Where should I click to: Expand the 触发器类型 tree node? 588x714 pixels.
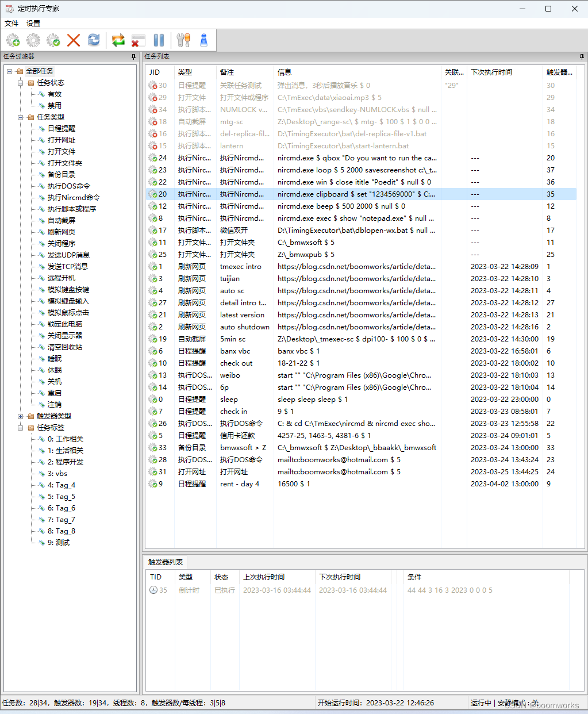[21, 416]
